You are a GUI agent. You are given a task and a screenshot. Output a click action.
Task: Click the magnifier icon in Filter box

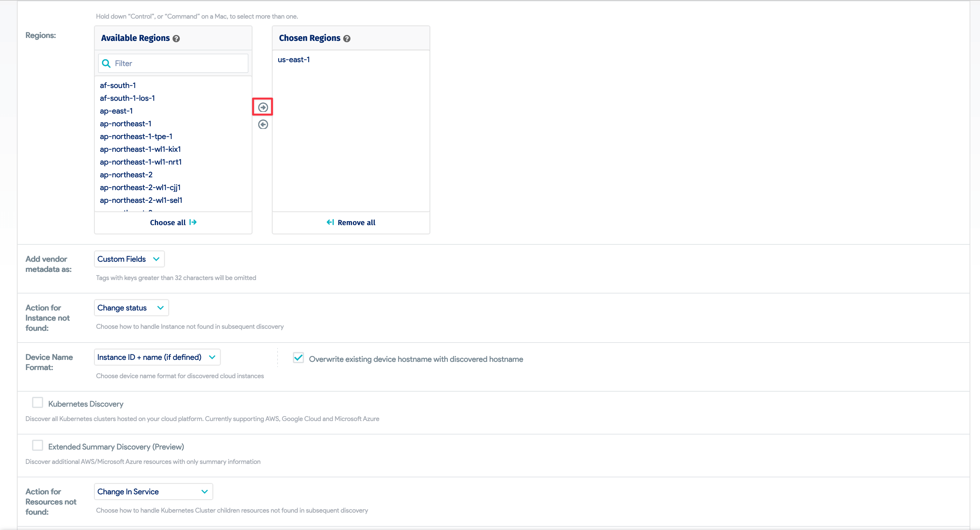[x=106, y=63]
